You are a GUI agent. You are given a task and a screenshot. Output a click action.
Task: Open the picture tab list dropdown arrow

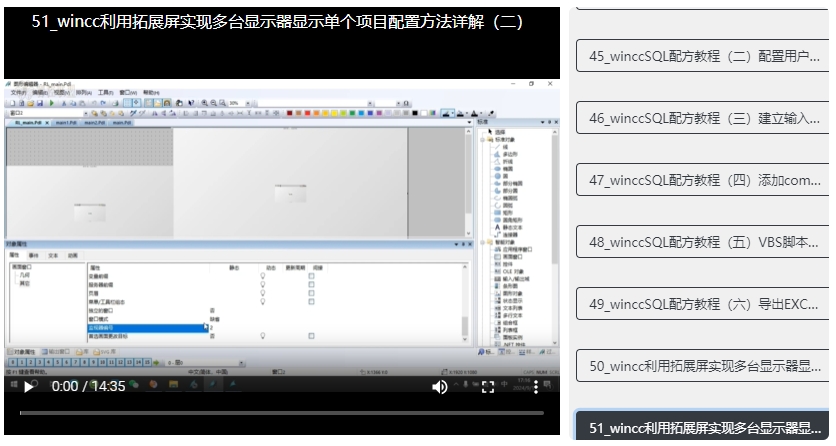click(469, 123)
